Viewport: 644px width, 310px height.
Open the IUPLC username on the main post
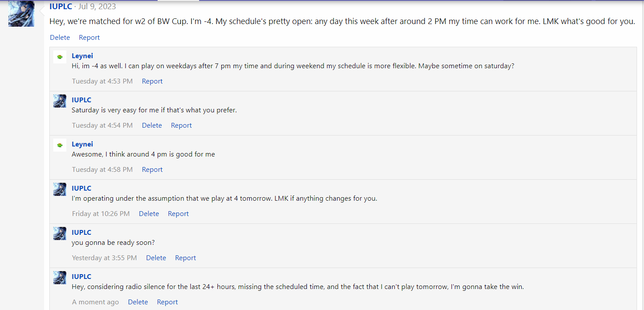(x=61, y=7)
